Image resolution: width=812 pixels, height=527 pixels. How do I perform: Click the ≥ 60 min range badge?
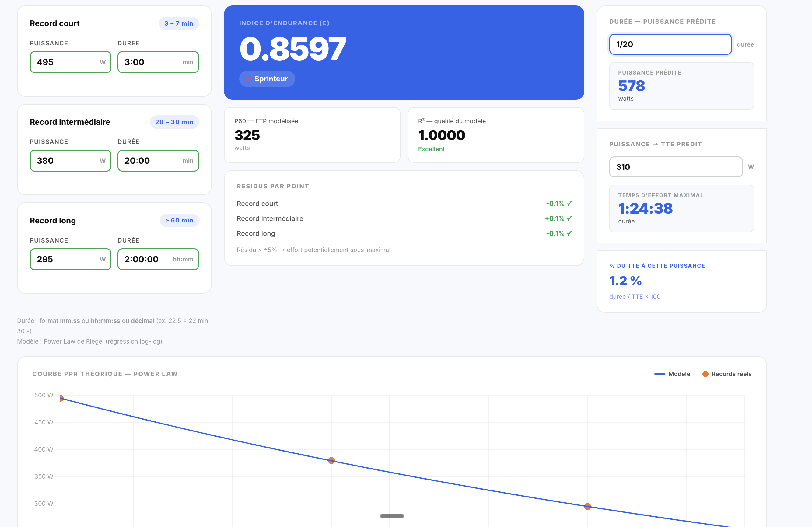coord(179,220)
